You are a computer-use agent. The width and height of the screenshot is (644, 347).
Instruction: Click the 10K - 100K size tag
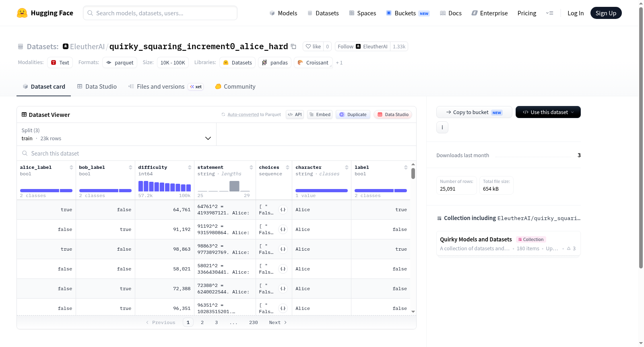point(173,62)
